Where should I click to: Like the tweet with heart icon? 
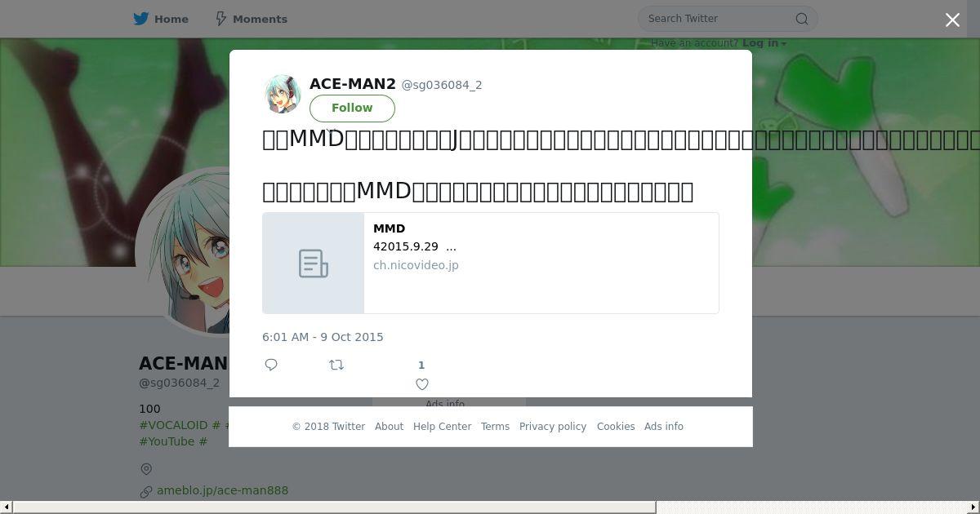[422, 384]
